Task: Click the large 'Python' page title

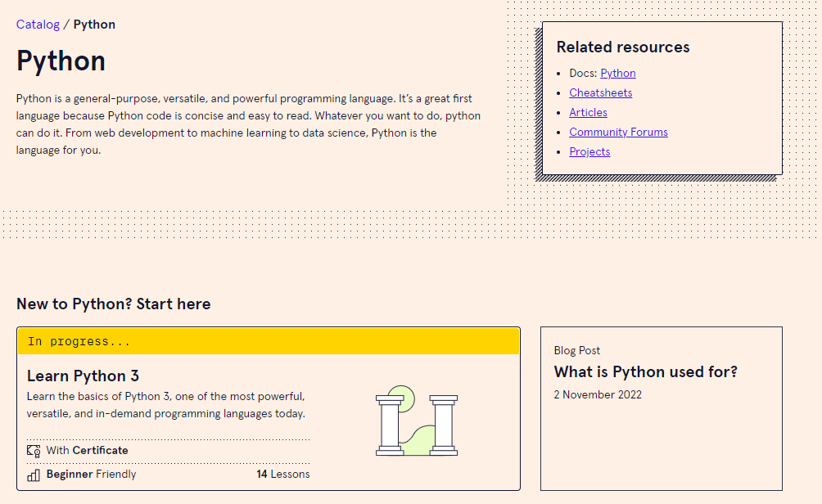Action: [x=61, y=61]
